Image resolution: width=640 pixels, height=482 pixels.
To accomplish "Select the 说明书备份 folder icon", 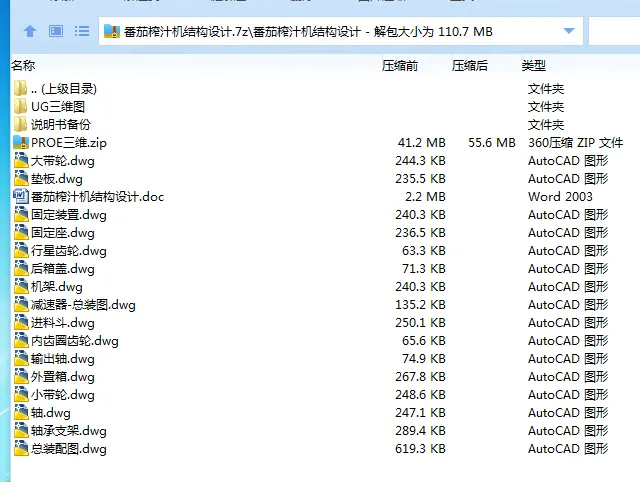I will click(20, 124).
